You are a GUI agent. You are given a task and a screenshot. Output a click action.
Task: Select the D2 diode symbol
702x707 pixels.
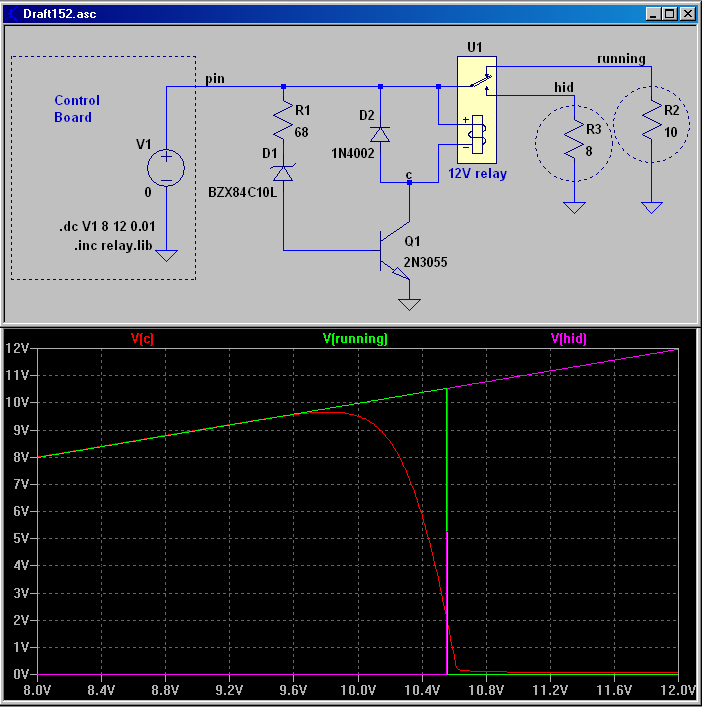[x=380, y=134]
